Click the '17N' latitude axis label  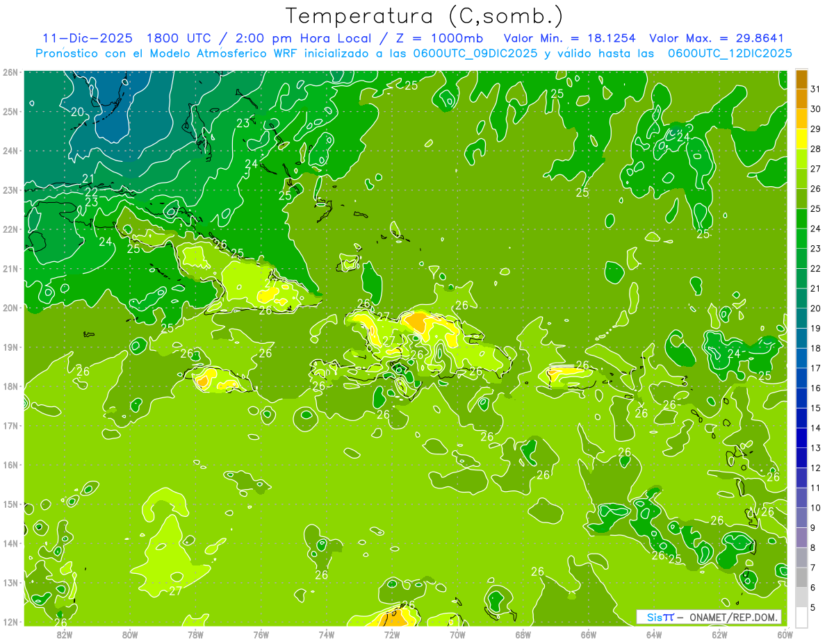[x=10, y=426]
